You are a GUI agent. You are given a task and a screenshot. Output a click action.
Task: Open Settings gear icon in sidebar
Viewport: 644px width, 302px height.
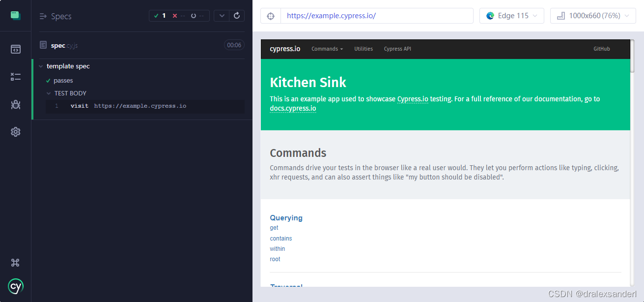point(15,132)
